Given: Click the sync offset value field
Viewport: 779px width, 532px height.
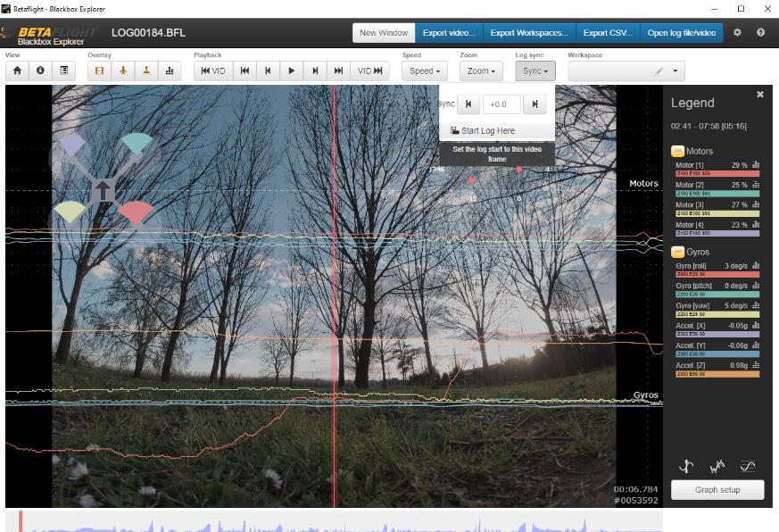Looking at the screenshot, I should click(501, 104).
